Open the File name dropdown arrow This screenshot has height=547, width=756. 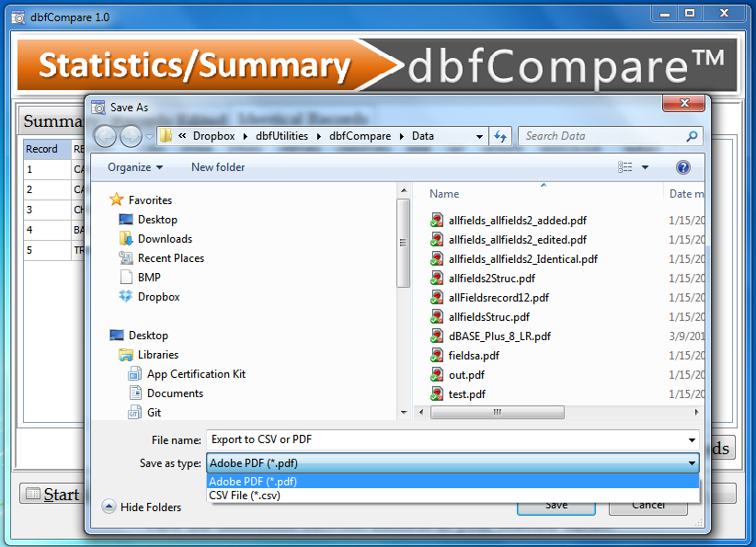[x=692, y=439]
